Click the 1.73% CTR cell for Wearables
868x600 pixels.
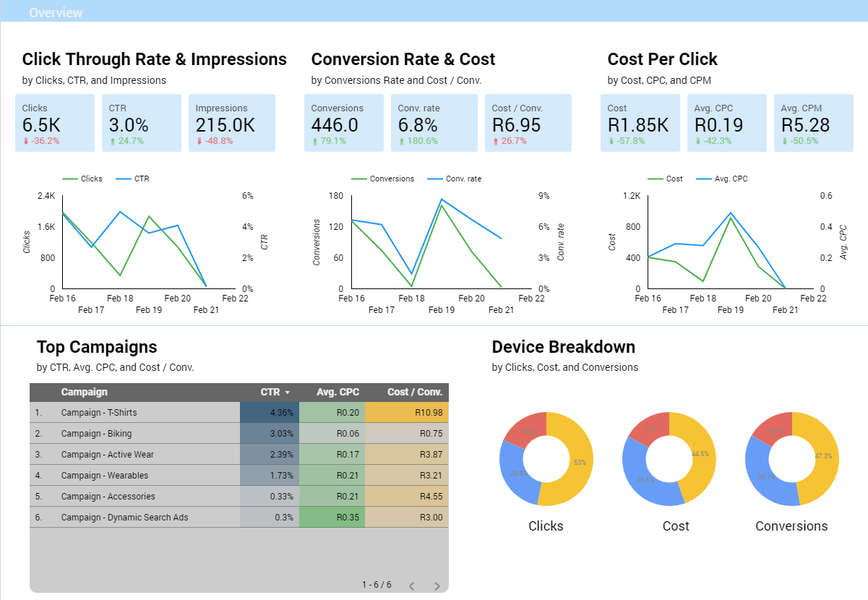click(270, 476)
